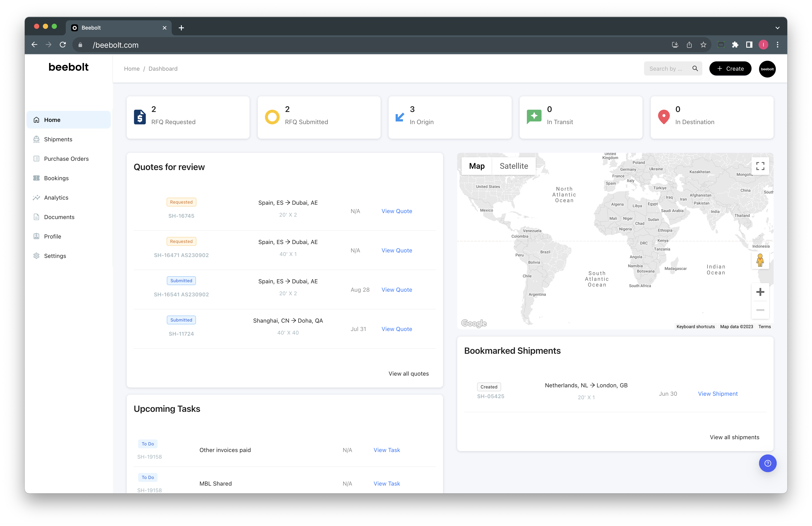Expand the browser tab list chevron
Screen dimensions: 812x526
777,28
